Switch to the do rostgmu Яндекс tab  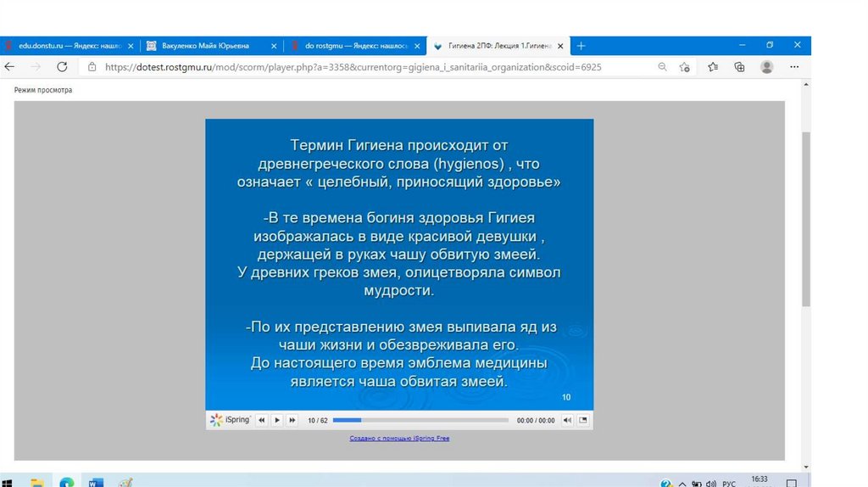click(356, 46)
